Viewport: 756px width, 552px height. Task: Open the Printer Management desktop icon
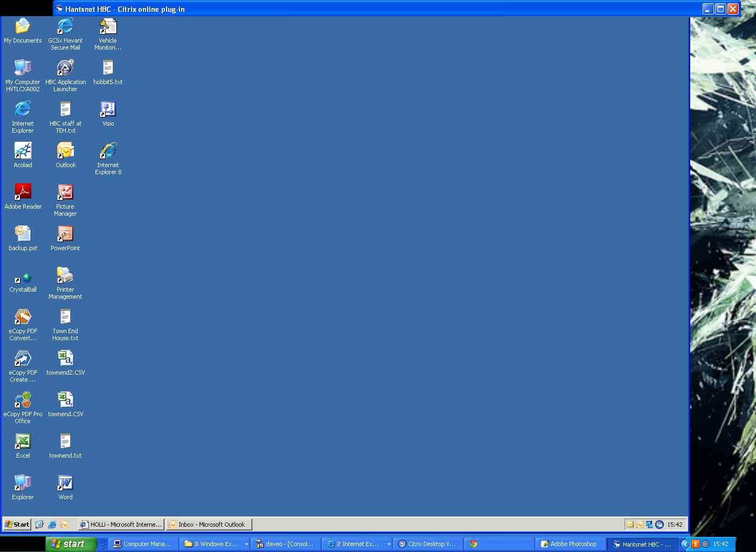click(x=65, y=275)
